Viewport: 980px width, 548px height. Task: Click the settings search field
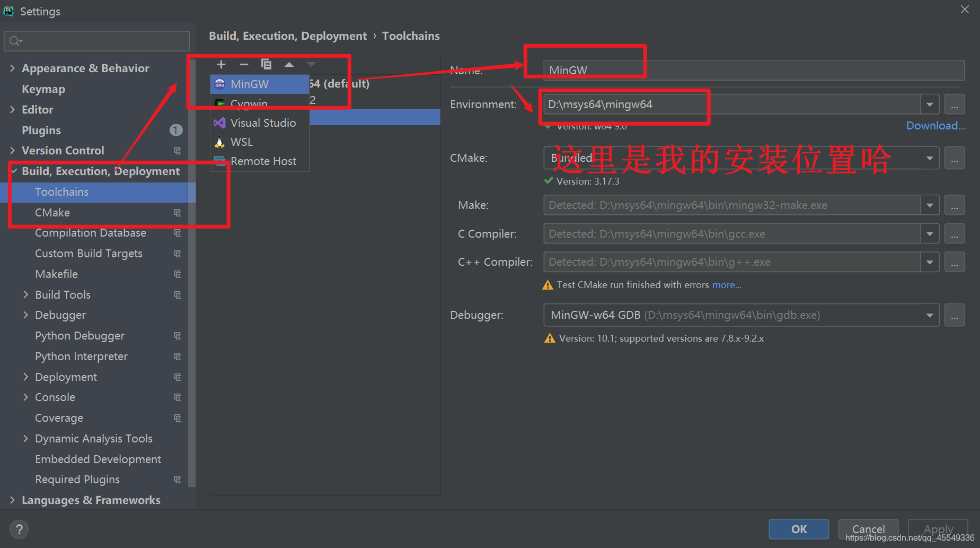click(x=96, y=41)
